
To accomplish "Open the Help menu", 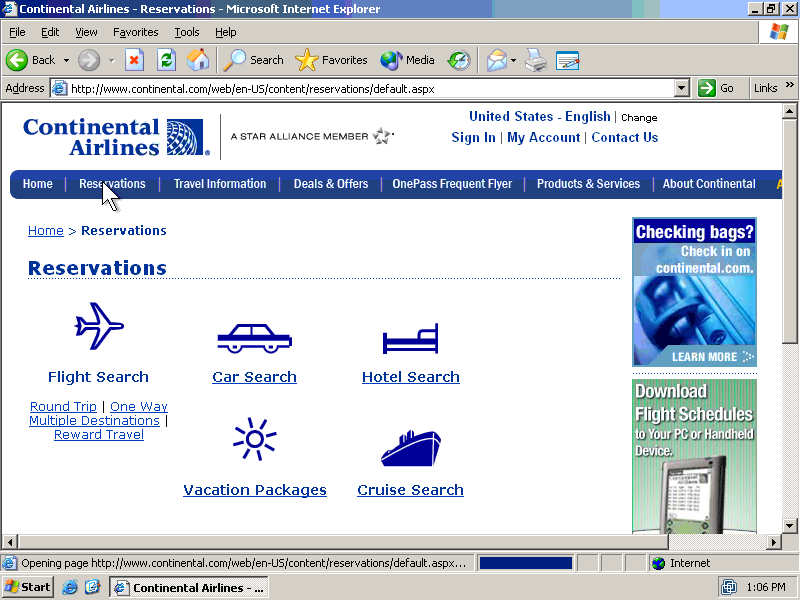I will 226,32.
